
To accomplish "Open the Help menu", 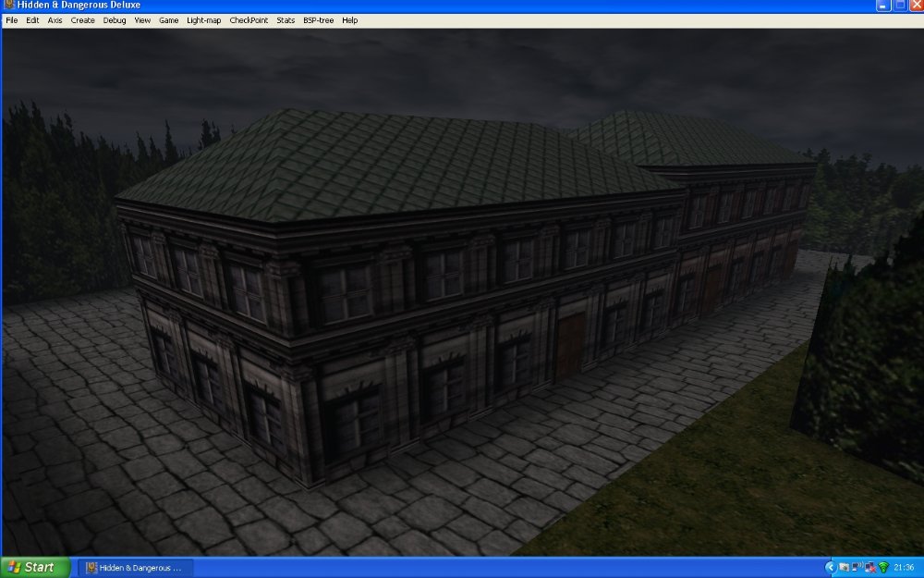I will (x=350, y=20).
